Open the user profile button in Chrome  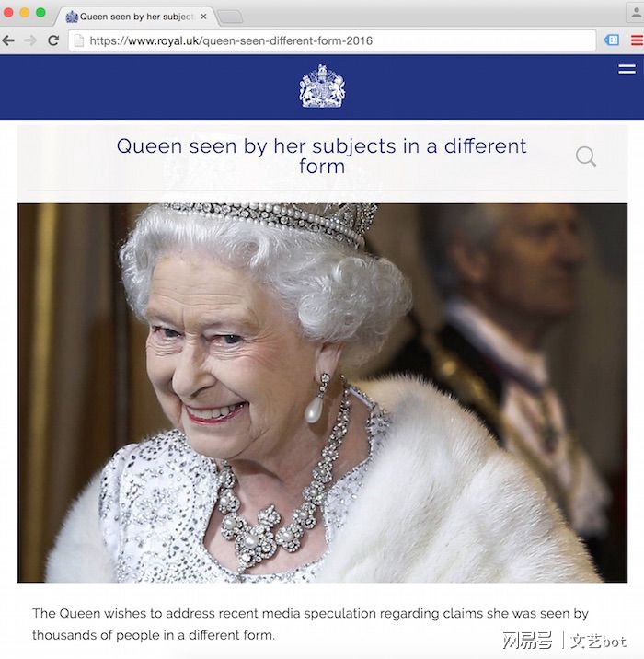635,13
